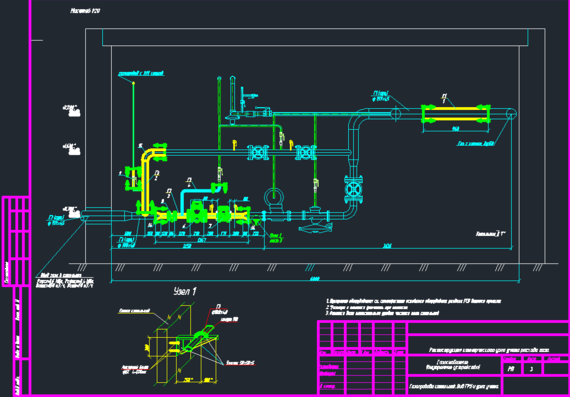
Task: Select the large 6000 overall dimension text
Action: pyautogui.click(x=315, y=279)
